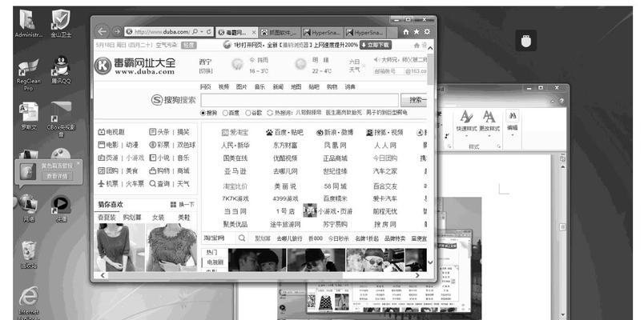Click the Word help question mark icon

pos(561,102)
